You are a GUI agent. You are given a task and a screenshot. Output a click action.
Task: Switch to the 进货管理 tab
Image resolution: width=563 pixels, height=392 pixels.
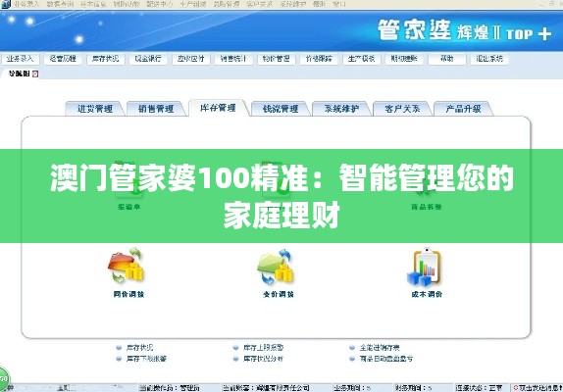point(95,109)
